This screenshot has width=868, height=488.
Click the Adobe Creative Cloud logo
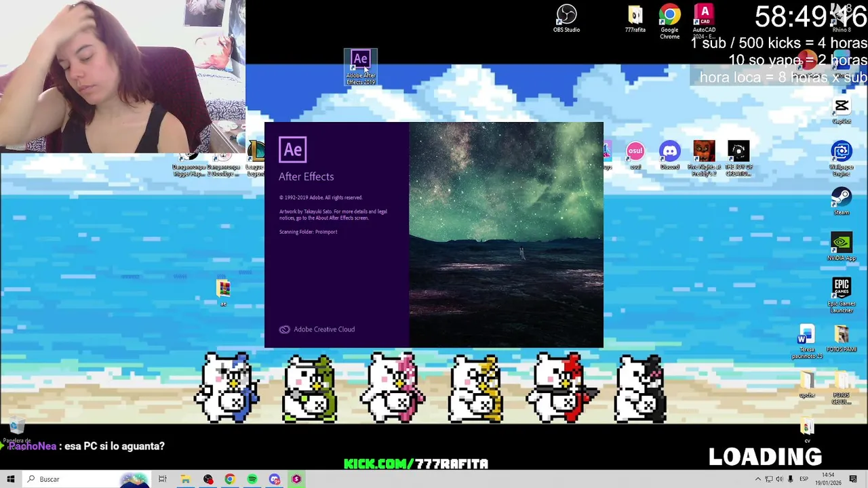[285, 329]
